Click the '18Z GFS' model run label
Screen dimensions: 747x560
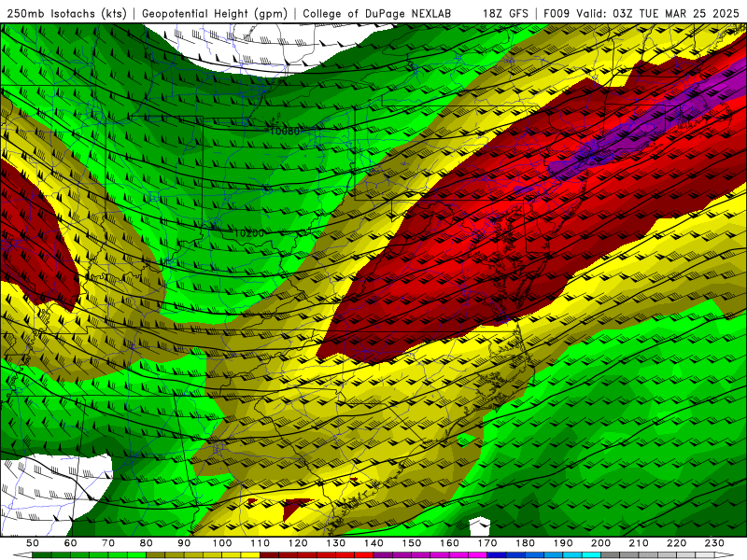(505, 13)
